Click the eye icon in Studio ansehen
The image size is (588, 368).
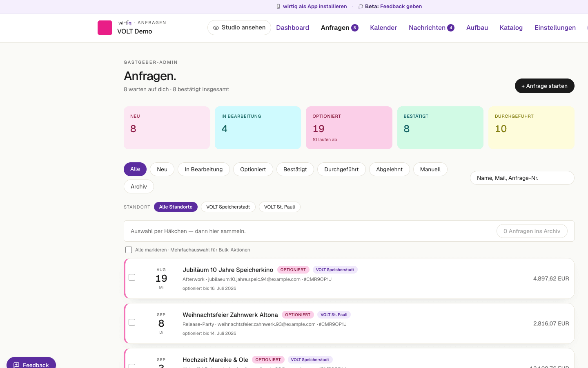(216, 28)
